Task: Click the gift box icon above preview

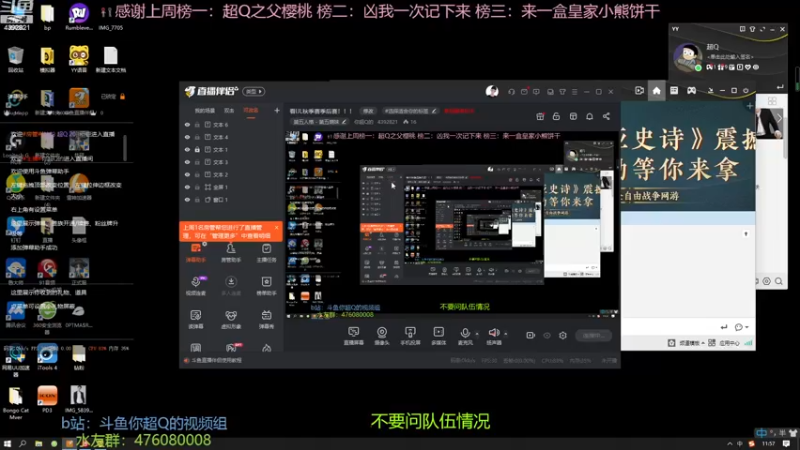Action: 540,117
